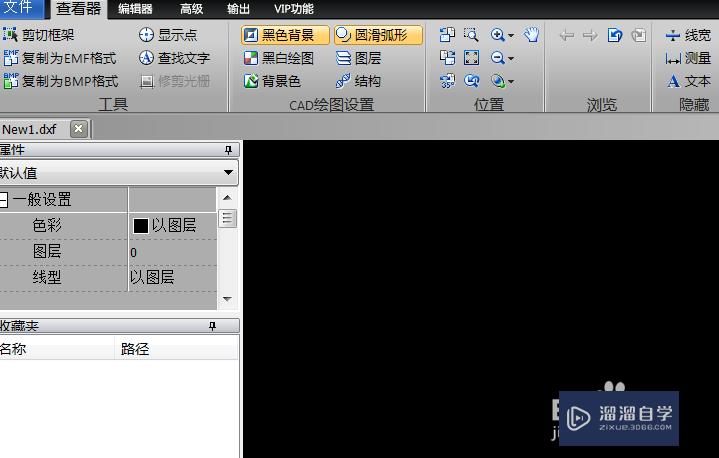This screenshot has width=719, height=458.
Task: Open the 结构 structure view
Action: tap(359, 81)
